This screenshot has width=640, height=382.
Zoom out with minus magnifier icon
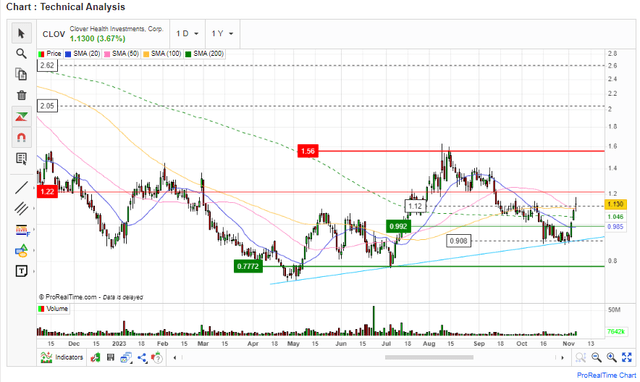[x=596, y=358]
